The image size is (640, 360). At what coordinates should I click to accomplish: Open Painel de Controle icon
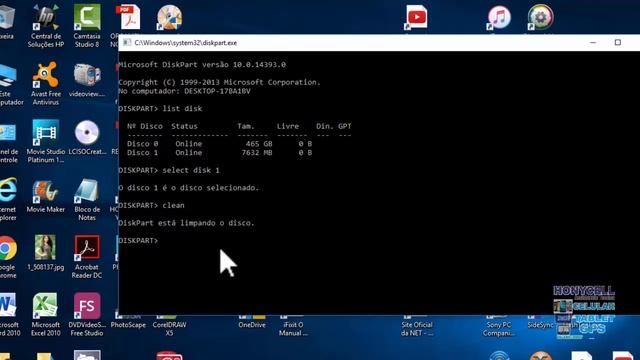pyautogui.click(x=9, y=142)
